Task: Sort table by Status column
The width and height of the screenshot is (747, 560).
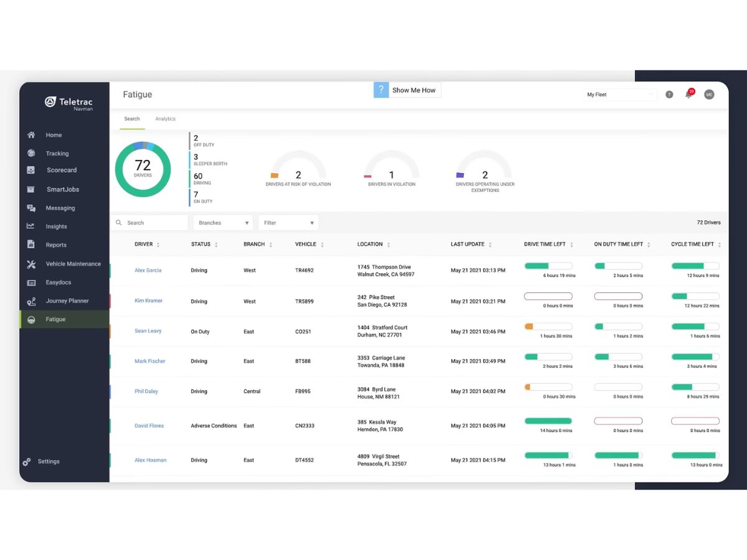Action: tap(204, 245)
